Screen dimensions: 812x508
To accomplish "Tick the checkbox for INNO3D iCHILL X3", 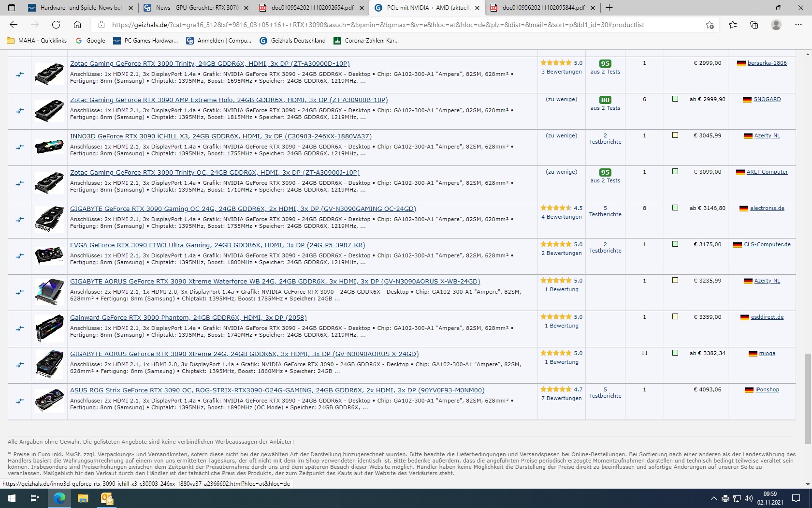I will coord(675,135).
